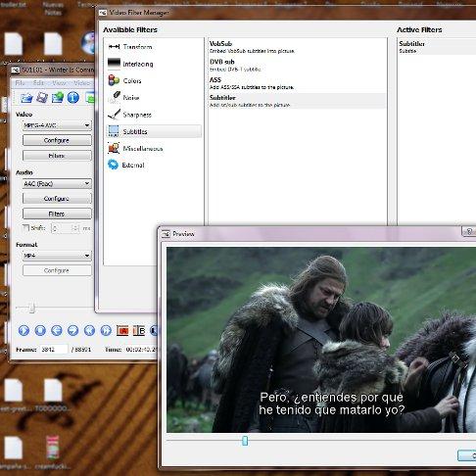
Task: Stop playback with the Stop button
Action: tap(40, 330)
